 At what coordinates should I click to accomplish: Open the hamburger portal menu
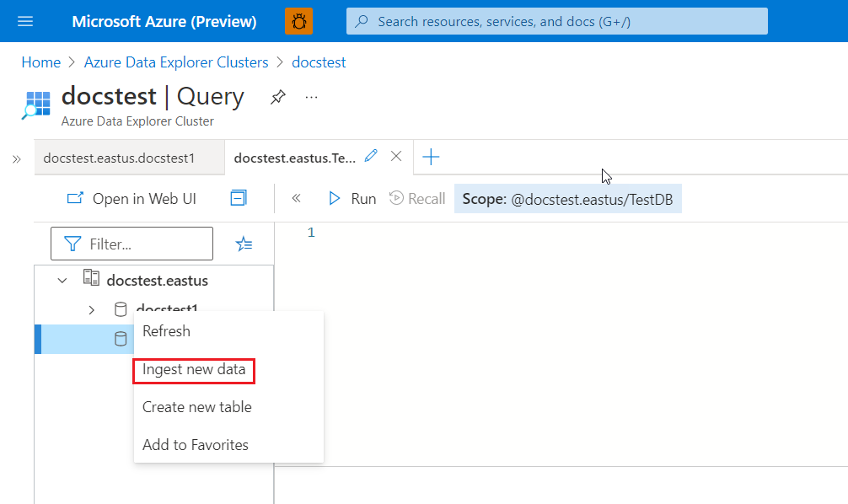click(x=25, y=21)
